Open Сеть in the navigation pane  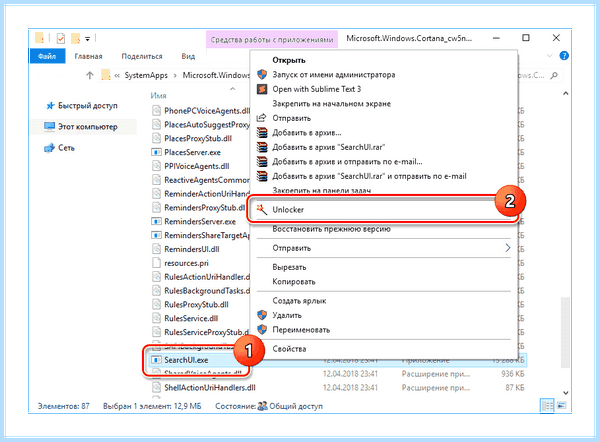click(x=59, y=148)
